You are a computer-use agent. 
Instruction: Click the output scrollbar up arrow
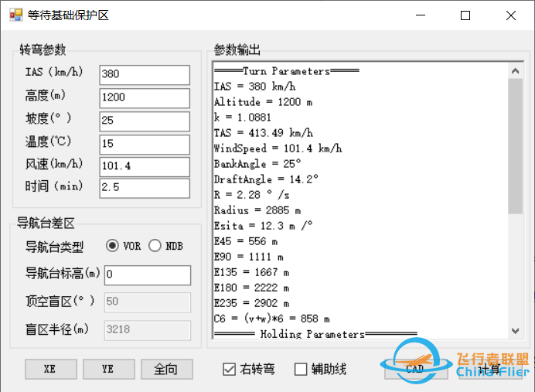(x=515, y=71)
